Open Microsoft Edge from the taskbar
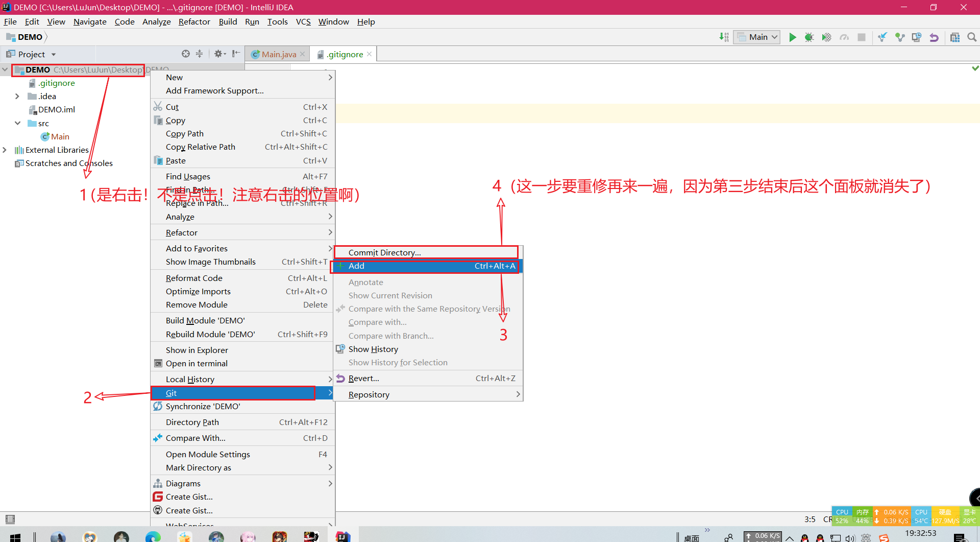 153,536
